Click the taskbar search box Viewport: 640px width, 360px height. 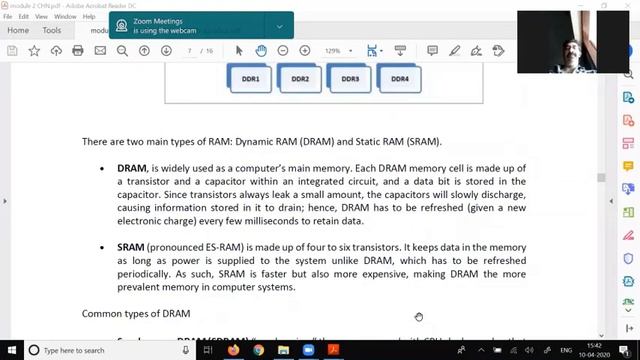[x=110, y=350]
